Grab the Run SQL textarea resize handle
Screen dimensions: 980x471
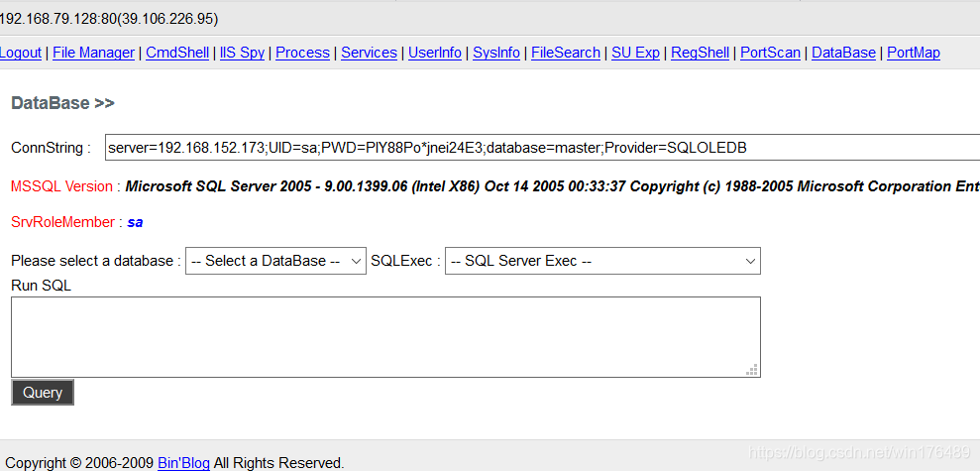[752, 370]
